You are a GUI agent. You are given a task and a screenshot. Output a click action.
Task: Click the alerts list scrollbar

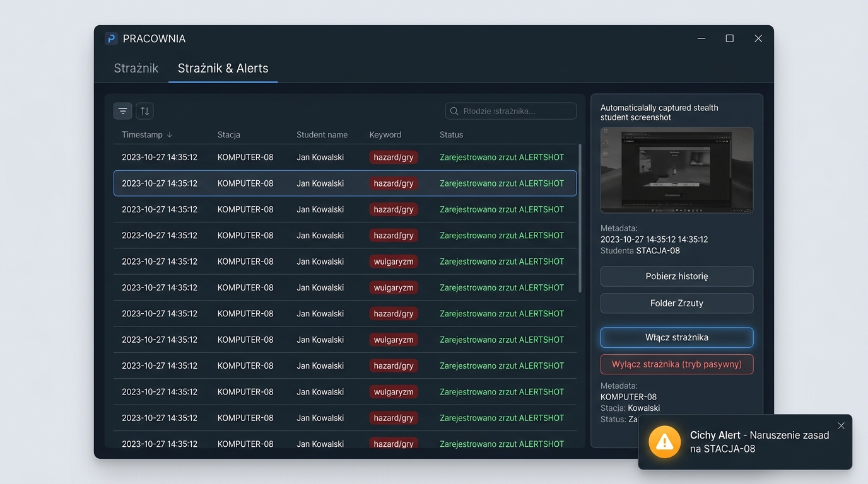tap(580, 218)
